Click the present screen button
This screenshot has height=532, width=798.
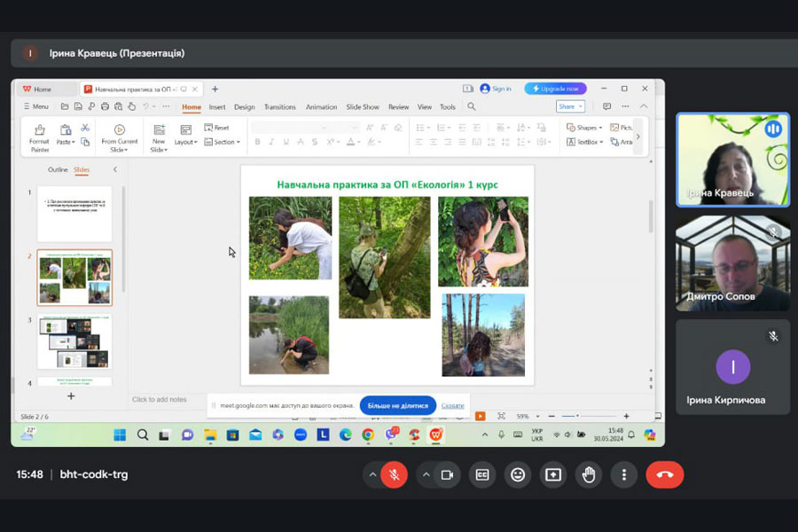point(553,474)
